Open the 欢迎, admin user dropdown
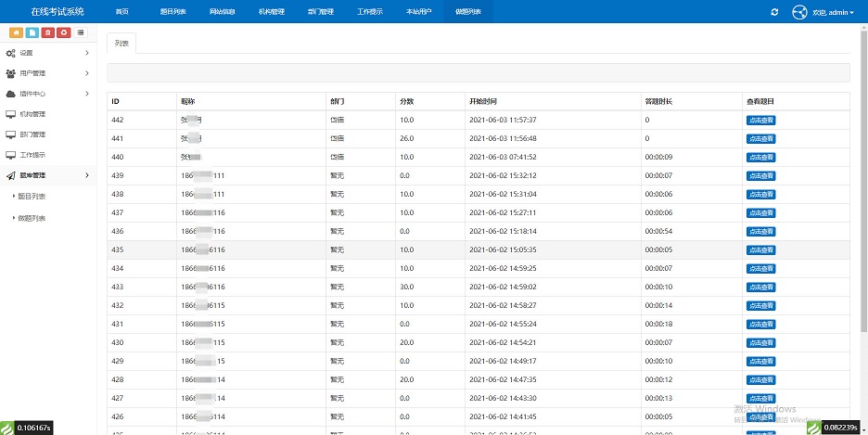Viewport: 868px width, 435px height. (833, 12)
